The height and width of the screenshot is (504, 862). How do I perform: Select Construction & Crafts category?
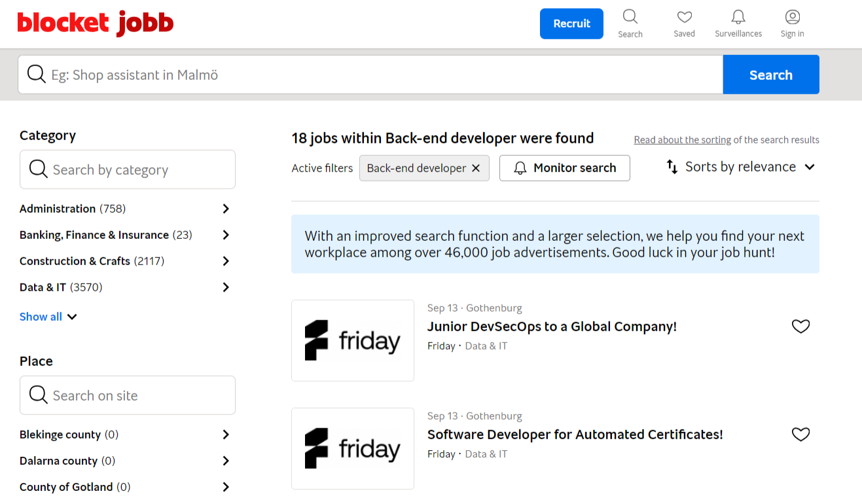coord(92,261)
